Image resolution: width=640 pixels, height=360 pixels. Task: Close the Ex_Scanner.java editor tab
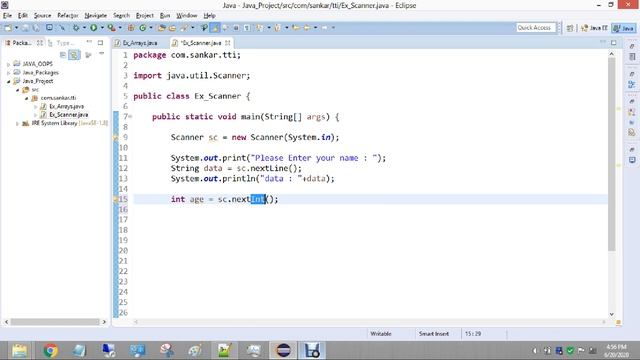(x=227, y=42)
